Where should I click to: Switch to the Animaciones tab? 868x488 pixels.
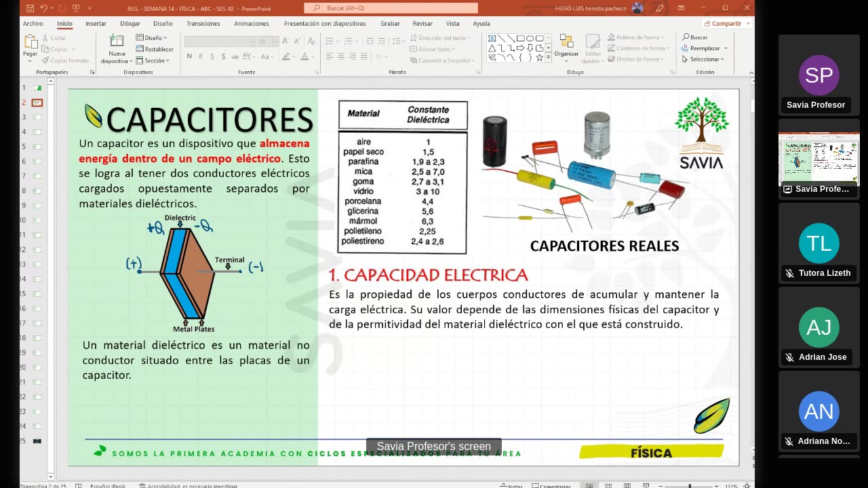251,23
